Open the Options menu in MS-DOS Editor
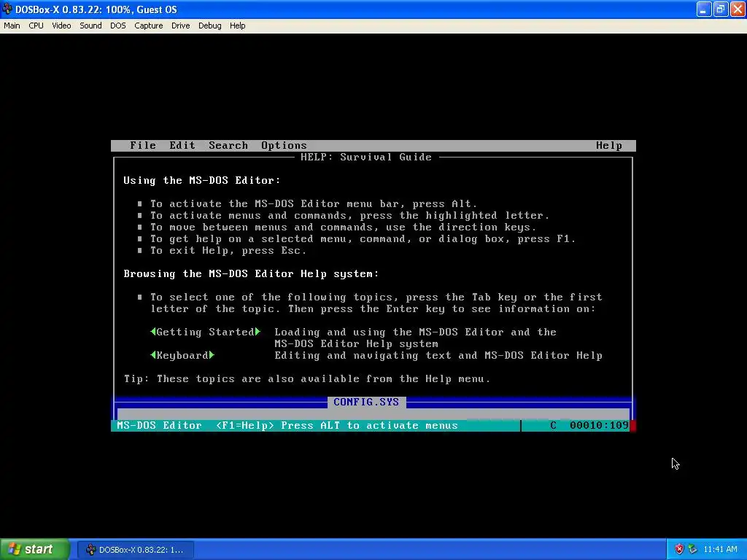This screenshot has width=747, height=560. (x=284, y=146)
